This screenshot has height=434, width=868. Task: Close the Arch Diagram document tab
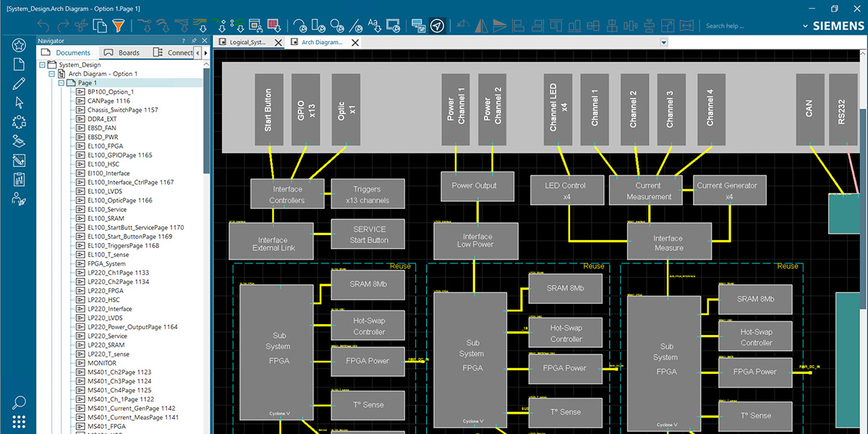click(x=354, y=43)
